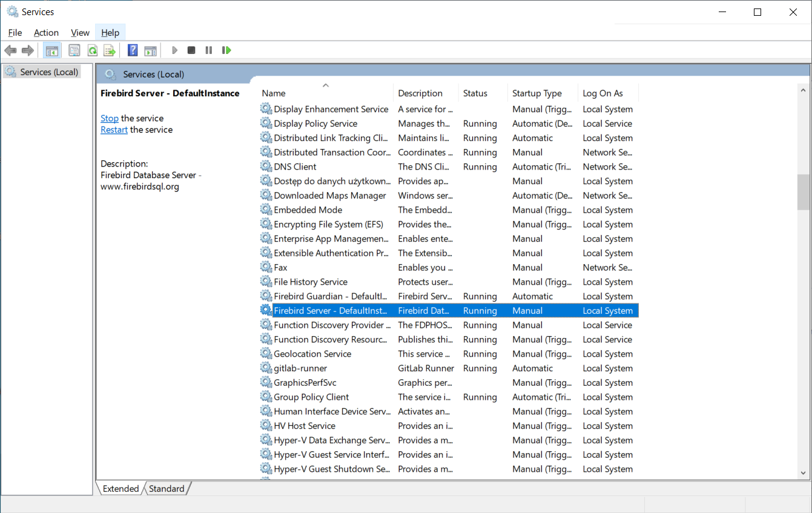Image resolution: width=812 pixels, height=513 pixels.
Task: Click the Show/Hide Action Pane toolbar icon
Action: [x=150, y=50]
